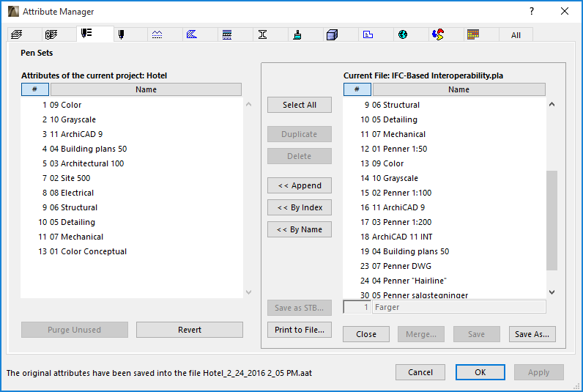Image resolution: width=583 pixels, height=392 pixels.
Task: Click the << By Name button
Action: click(x=300, y=229)
